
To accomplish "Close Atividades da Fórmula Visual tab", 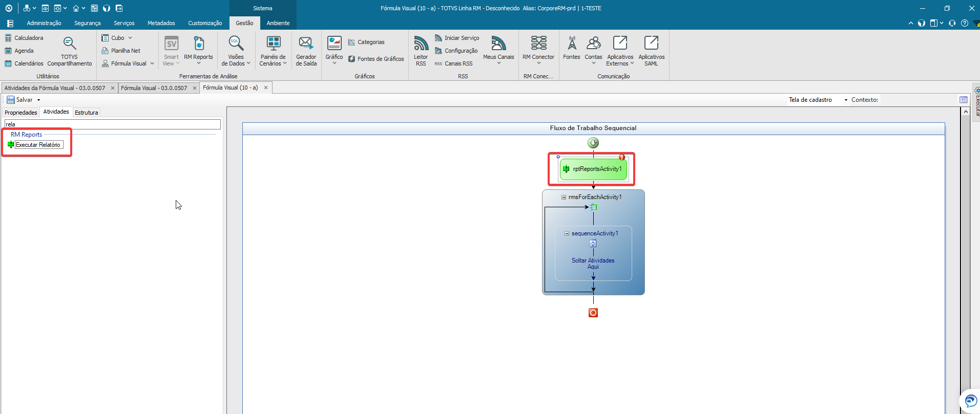I will (113, 88).
